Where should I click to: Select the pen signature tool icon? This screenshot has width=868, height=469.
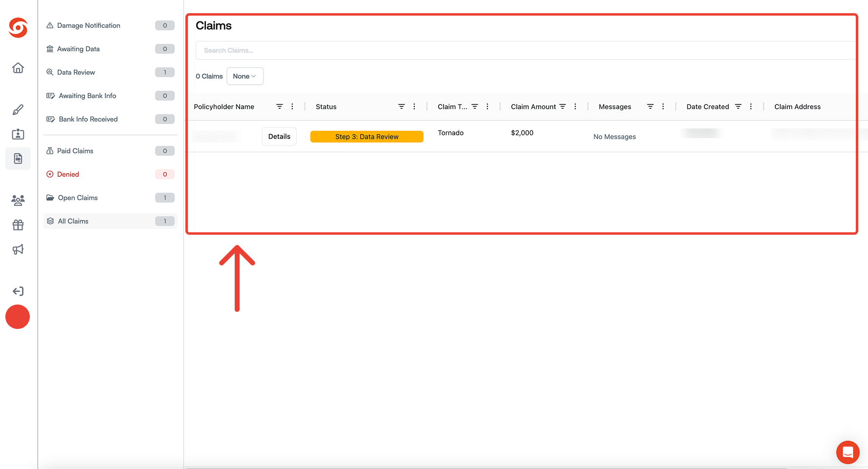point(18,109)
